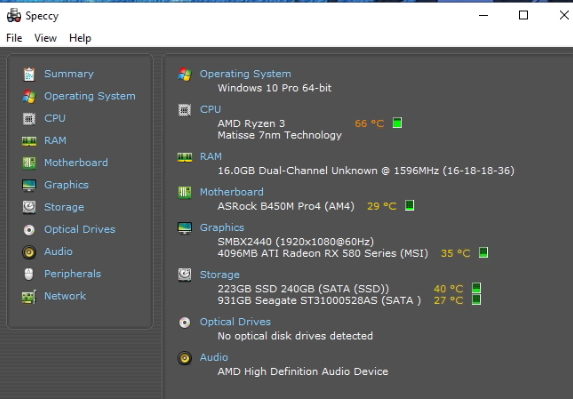
Task: Click the Motherboard heading in main panel
Action: click(x=232, y=192)
